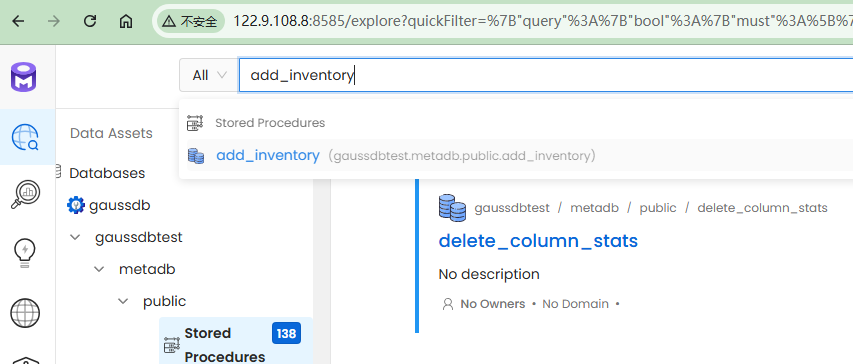The height and width of the screenshot is (364, 853).
Task: Reload the page with the refresh icon
Action: (x=90, y=21)
